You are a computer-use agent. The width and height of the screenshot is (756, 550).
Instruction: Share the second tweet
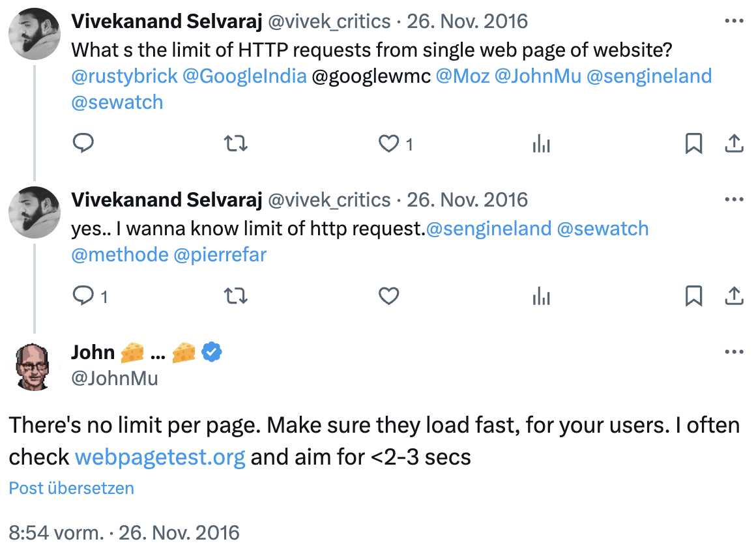tap(734, 295)
